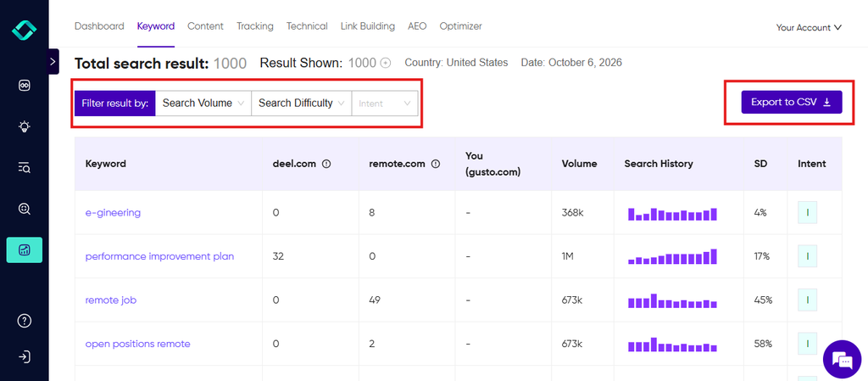Image resolution: width=868 pixels, height=381 pixels.
Task: Open the list search sidebar icon
Action: (25, 168)
